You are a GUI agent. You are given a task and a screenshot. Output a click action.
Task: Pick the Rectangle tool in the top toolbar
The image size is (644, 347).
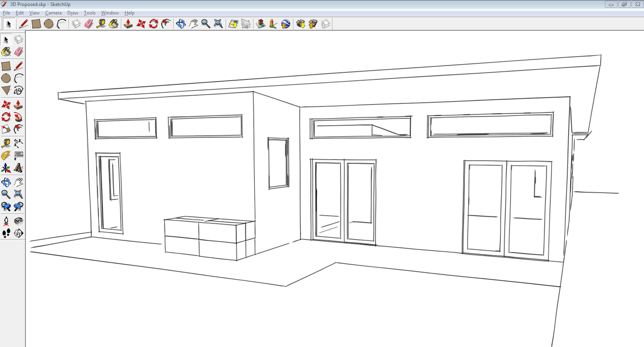[36, 24]
